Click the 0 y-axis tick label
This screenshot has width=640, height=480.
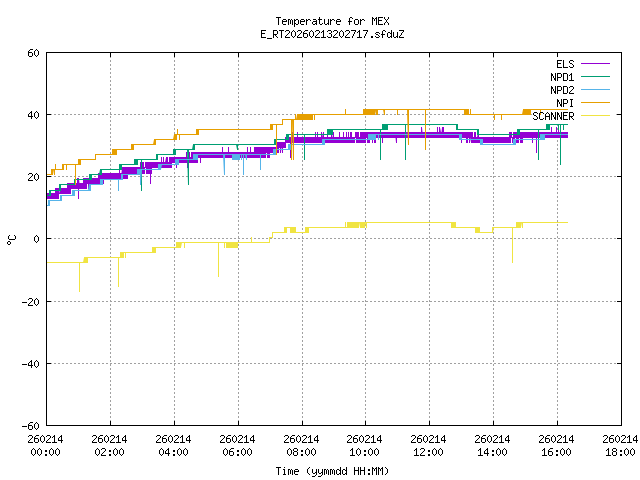36,239
